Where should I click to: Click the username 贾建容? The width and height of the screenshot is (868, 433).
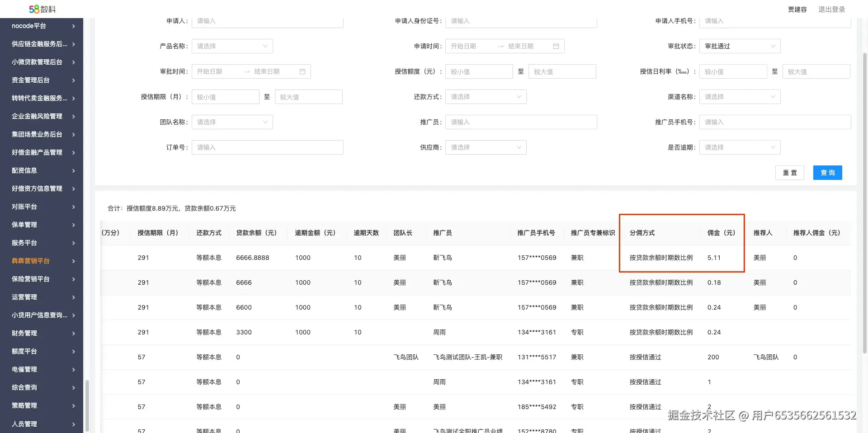coord(797,9)
